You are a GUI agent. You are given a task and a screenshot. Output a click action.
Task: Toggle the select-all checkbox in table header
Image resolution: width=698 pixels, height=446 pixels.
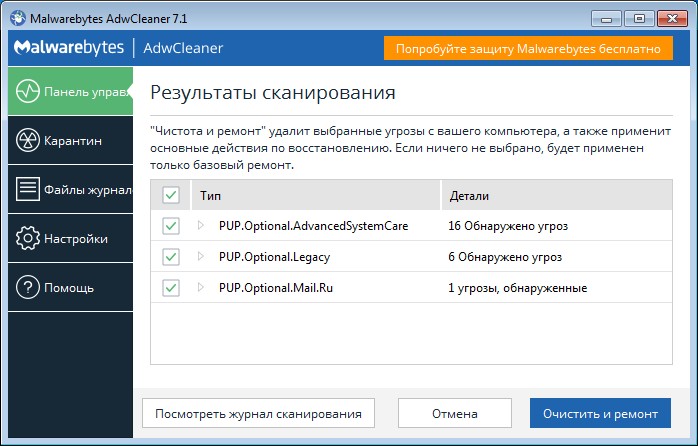(171, 195)
